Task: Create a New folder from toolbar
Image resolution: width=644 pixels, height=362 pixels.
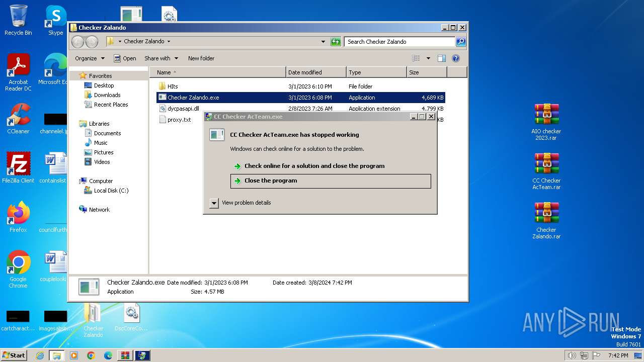Action: click(201, 58)
